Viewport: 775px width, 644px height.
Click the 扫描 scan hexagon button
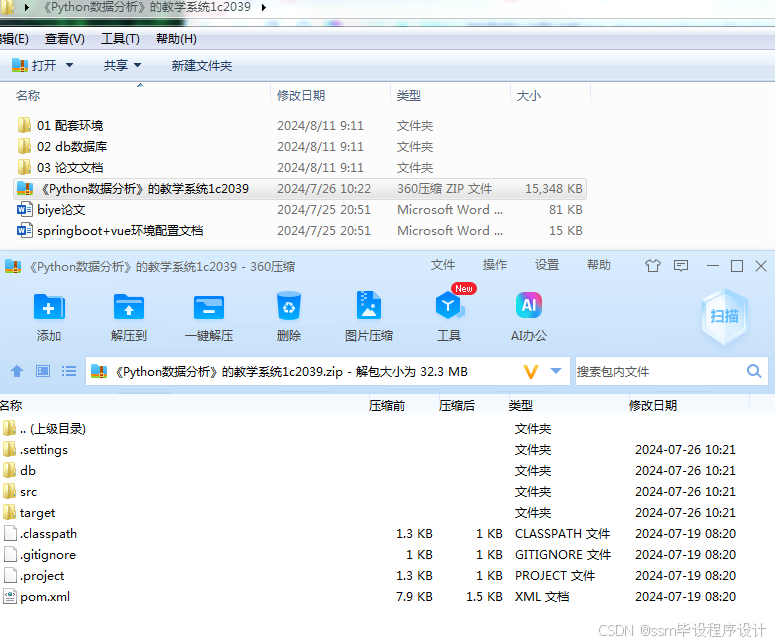click(724, 316)
